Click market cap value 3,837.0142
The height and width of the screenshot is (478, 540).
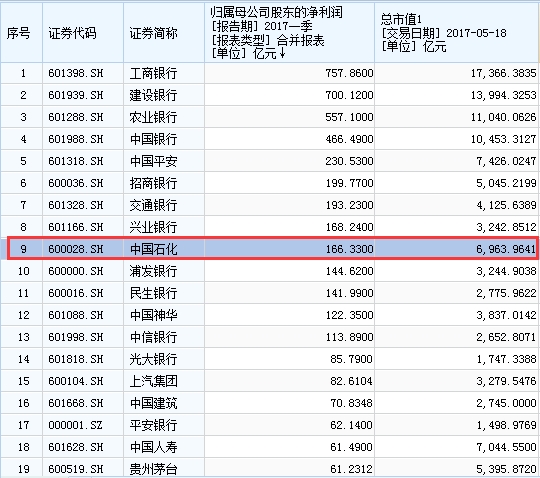point(506,315)
